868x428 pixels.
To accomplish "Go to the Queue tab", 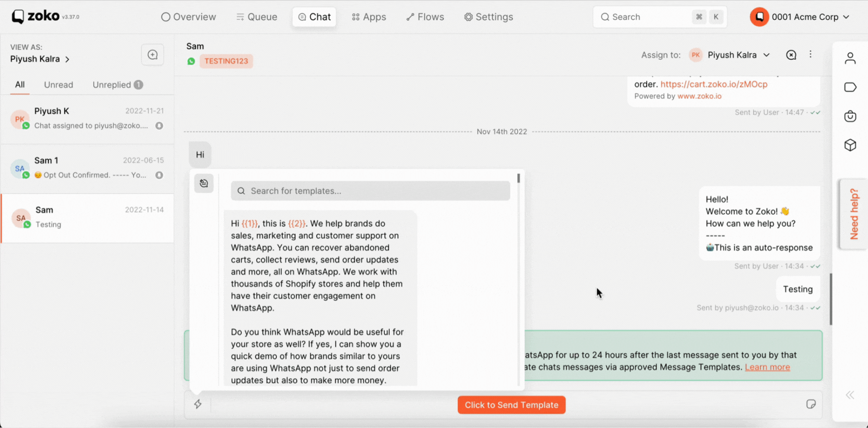I will [256, 17].
